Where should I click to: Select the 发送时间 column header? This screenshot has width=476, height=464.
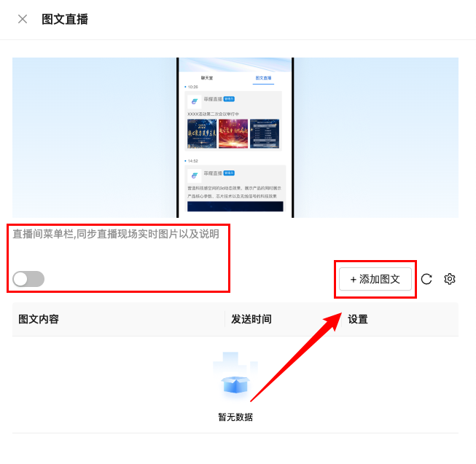[x=251, y=319]
